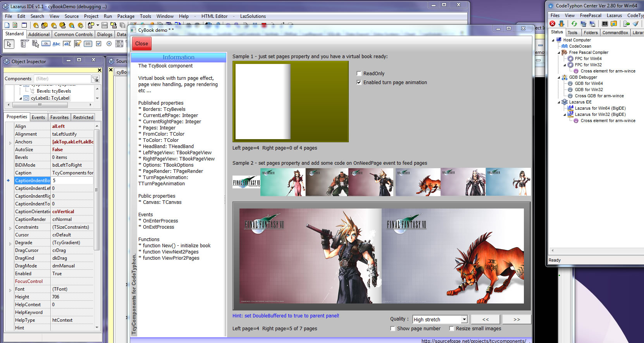The height and width of the screenshot is (343, 644).
Task: Select 'cyLabel1: TcyLabel' in component tree
Action: (x=50, y=98)
